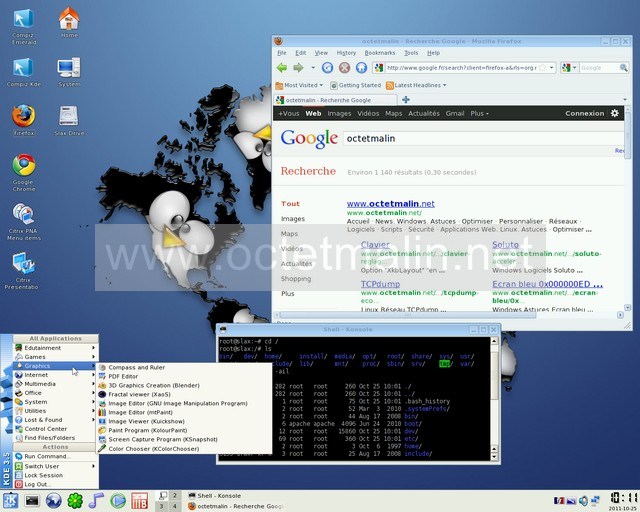This screenshot has height=512, width=640.
Task: Open the Soluto result link
Action: (505, 245)
